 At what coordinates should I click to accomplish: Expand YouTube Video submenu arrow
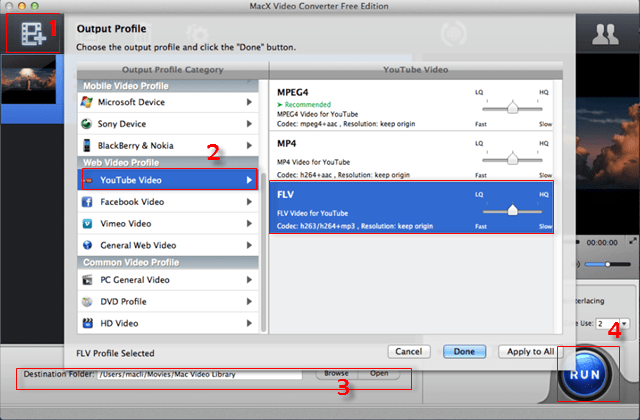pyautogui.click(x=249, y=180)
